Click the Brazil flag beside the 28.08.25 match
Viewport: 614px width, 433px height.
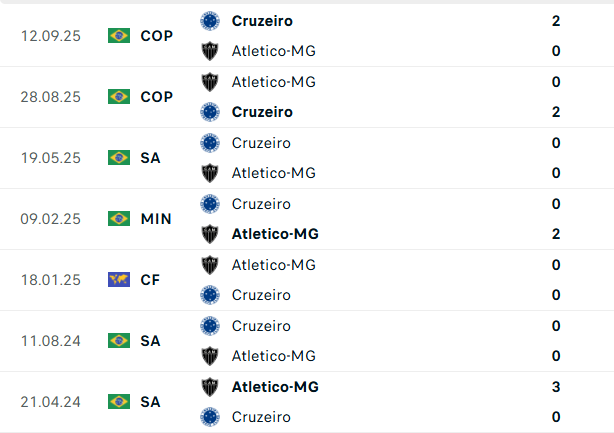[119, 97]
